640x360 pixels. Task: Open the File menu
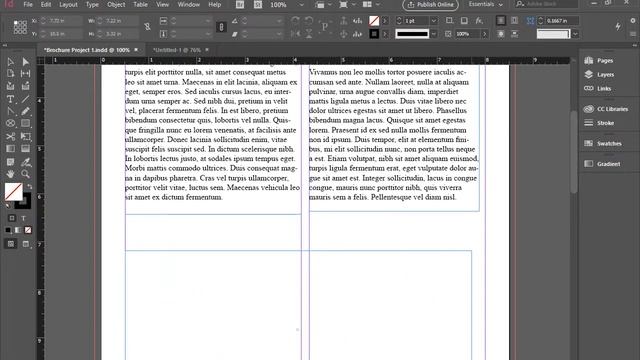(x=28, y=5)
